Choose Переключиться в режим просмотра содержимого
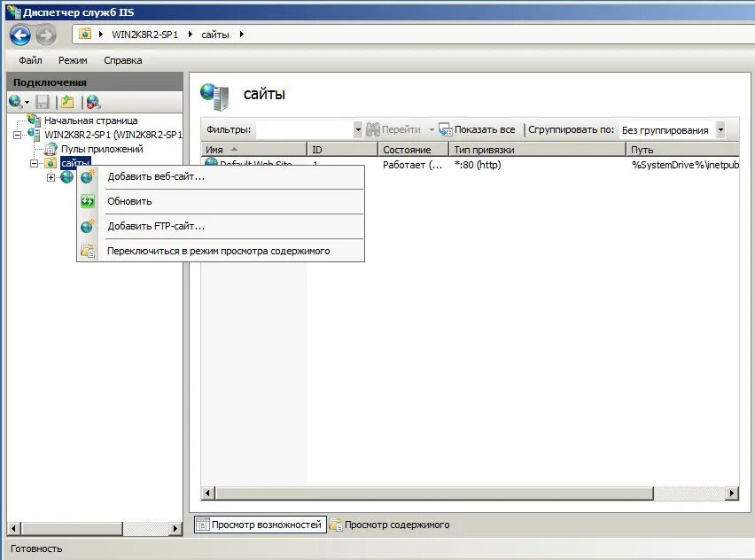The height and width of the screenshot is (560, 755). tap(221, 251)
